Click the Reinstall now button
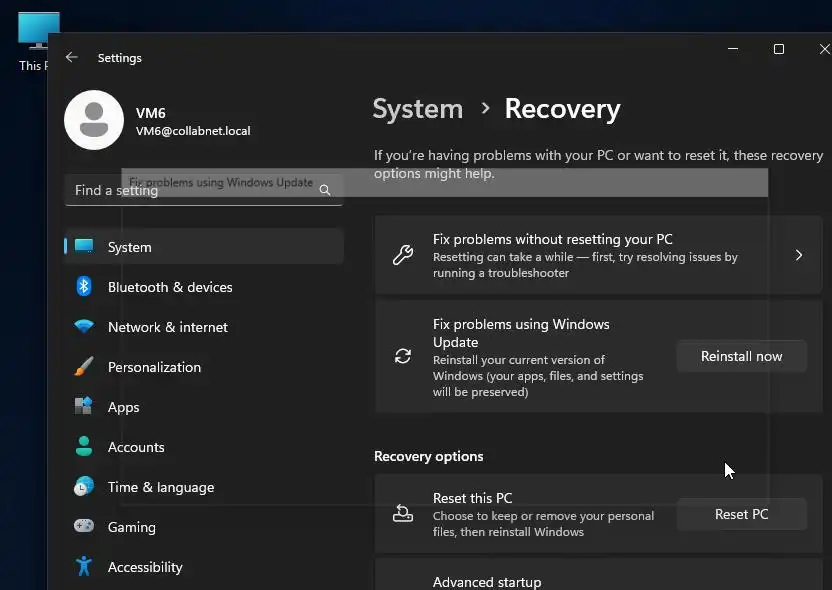 (x=741, y=356)
